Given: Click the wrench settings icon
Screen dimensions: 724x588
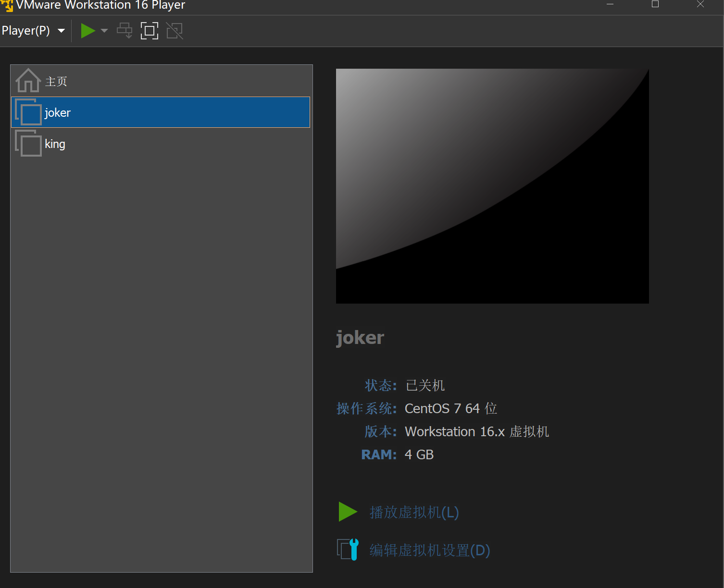Looking at the screenshot, I should click(x=348, y=550).
